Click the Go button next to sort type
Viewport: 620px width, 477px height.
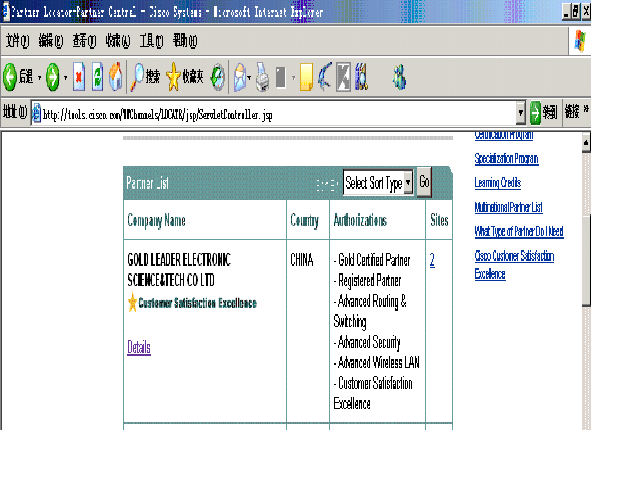click(x=424, y=182)
